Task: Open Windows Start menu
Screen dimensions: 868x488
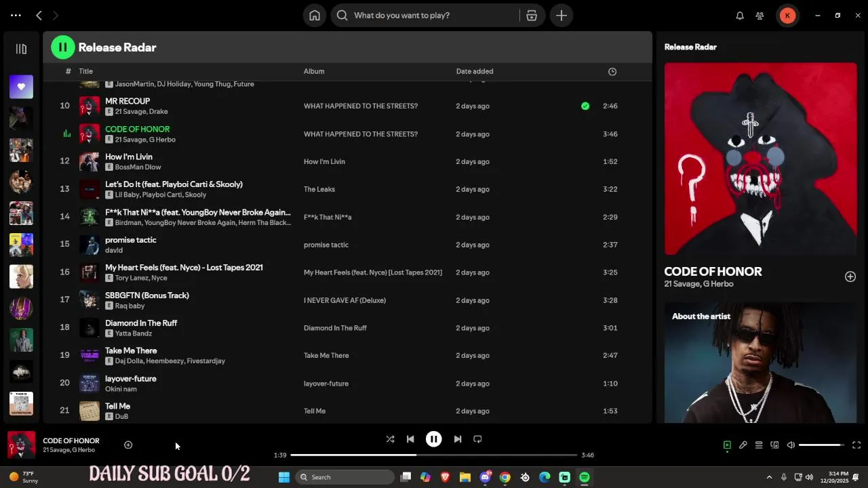Action: pyautogui.click(x=284, y=477)
